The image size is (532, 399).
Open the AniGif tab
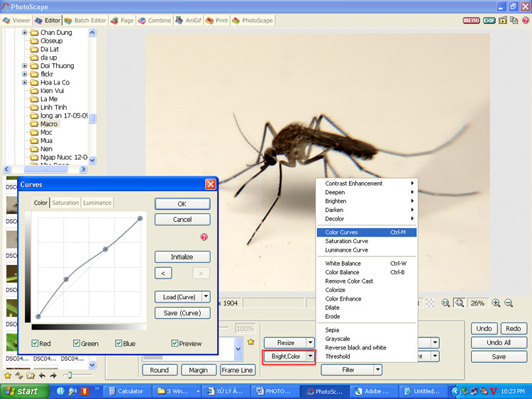coord(188,21)
